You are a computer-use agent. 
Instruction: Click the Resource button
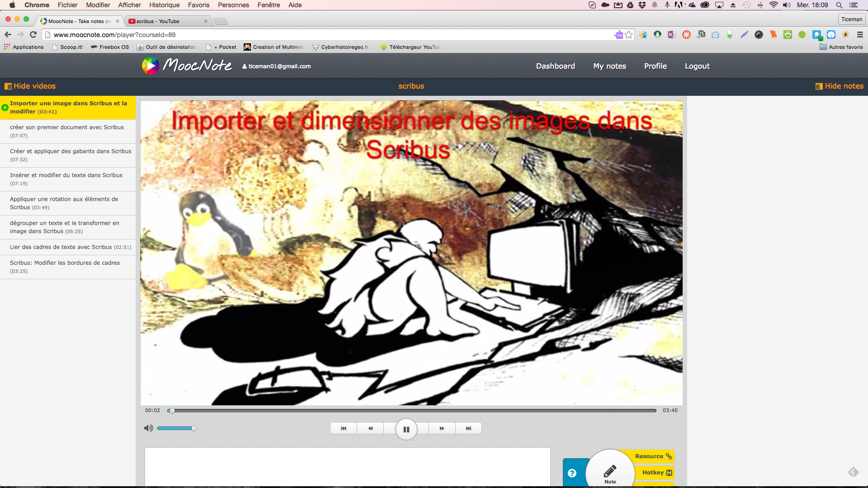(653, 456)
